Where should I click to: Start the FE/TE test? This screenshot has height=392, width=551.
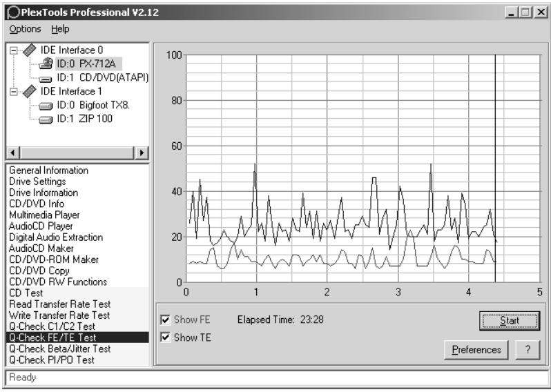click(x=510, y=321)
